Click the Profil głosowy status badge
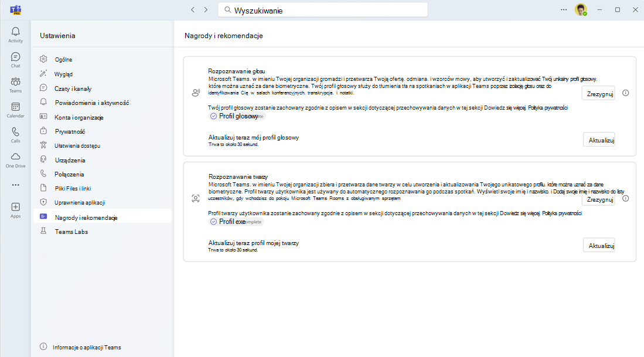Viewport: 644px width, 357px height. (x=237, y=116)
